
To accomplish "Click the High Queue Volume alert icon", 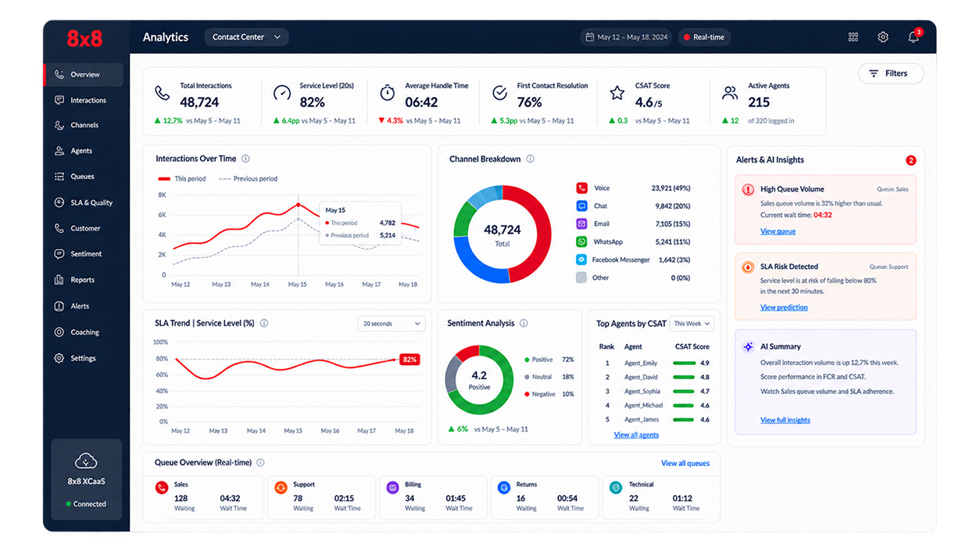I will coord(748,189).
